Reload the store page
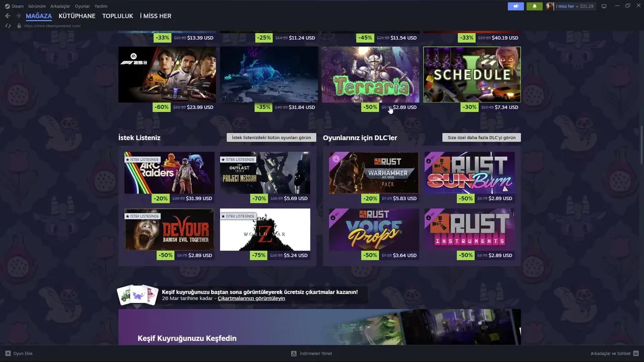This screenshot has width=644, height=362. pyautogui.click(x=8, y=26)
